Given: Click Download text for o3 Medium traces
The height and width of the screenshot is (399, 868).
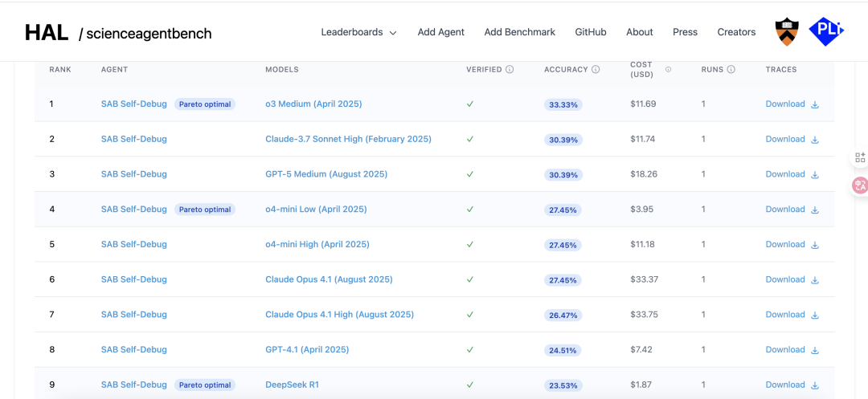Looking at the screenshot, I should (x=785, y=104).
